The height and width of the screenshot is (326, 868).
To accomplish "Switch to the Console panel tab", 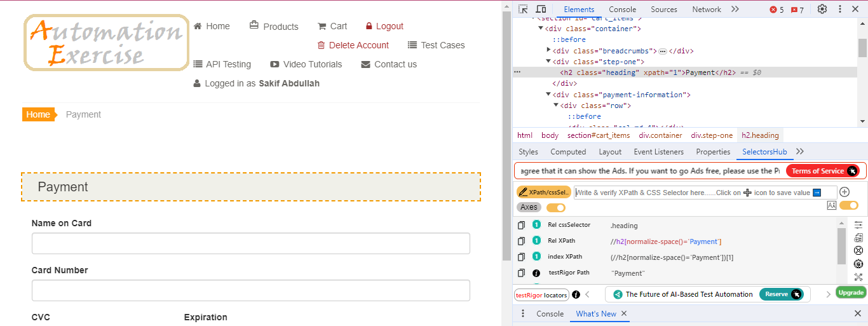I will click(x=622, y=10).
